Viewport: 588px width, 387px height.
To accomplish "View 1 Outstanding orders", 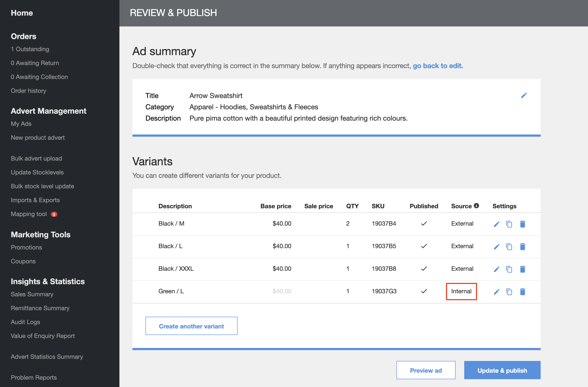I will point(30,49).
